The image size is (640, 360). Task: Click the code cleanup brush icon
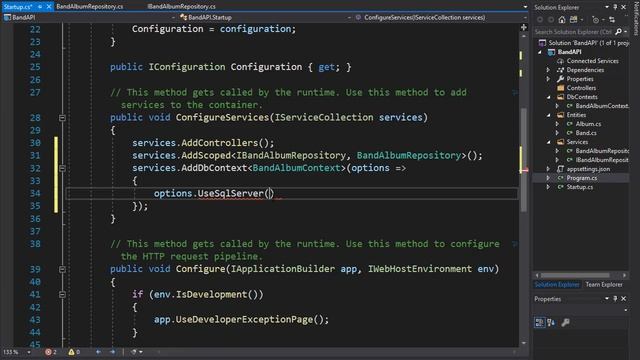pos(133,352)
